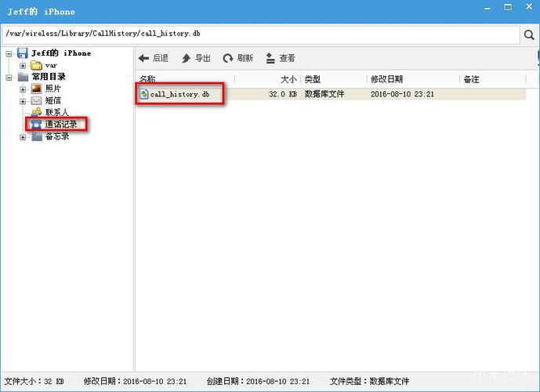Select the iPhone device disk icon

click(23, 53)
